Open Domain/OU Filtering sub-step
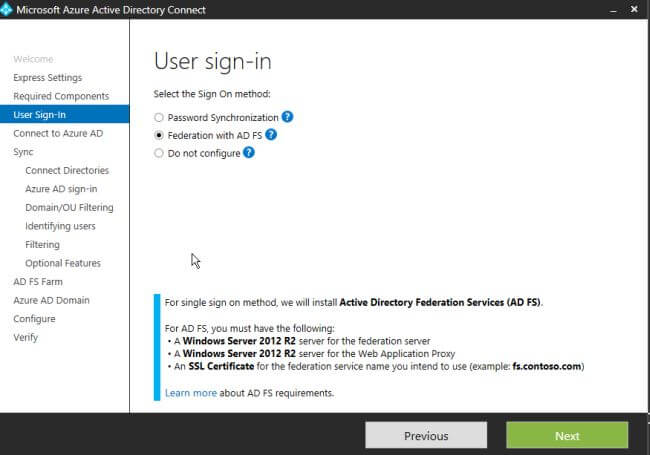The height and width of the screenshot is (455, 650). (x=69, y=208)
